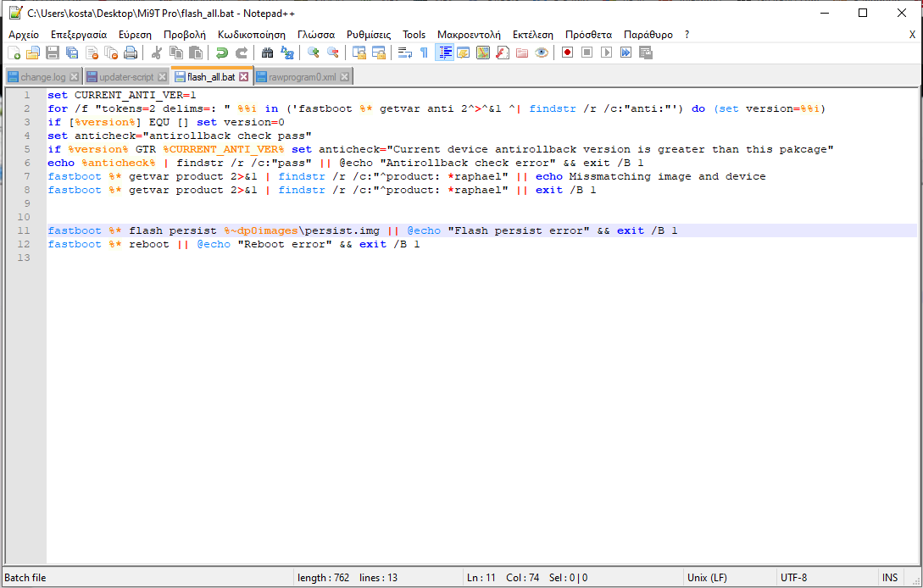The height and width of the screenshot is (588, 923).
Task: Click the Zoom In magnifier icon
Action: [x=313, y=53]
